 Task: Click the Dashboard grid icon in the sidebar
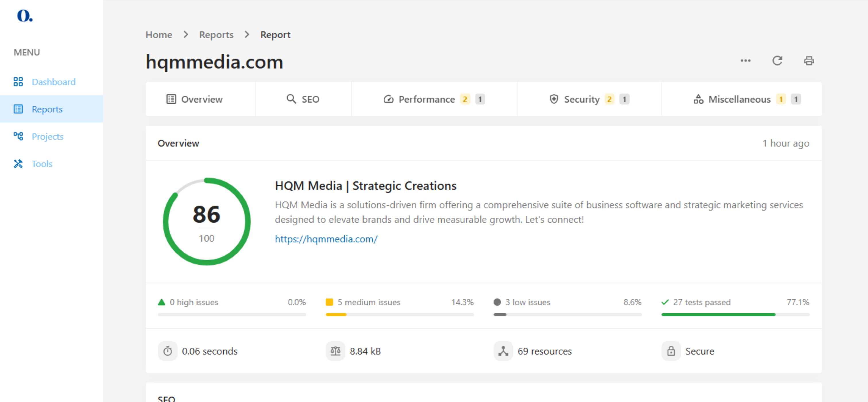click(18, 82)
